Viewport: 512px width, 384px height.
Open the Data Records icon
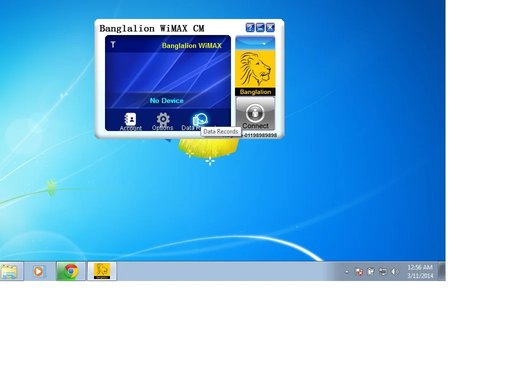pos(200,119)
